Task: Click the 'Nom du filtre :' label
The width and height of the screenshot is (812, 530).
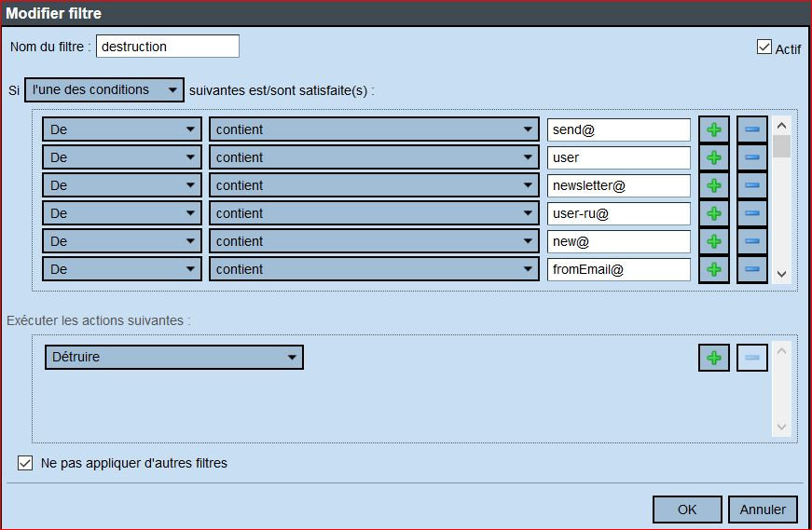Action: click(50, 47)
